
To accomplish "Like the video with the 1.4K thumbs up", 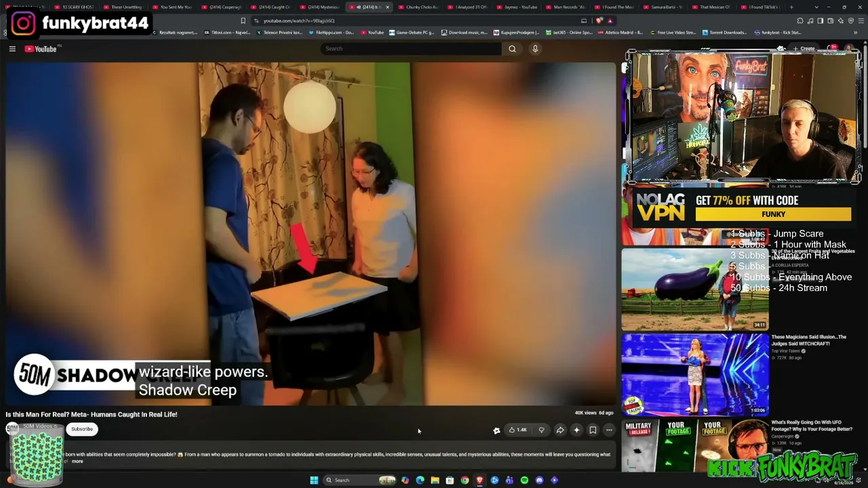I will coord(518,430).
